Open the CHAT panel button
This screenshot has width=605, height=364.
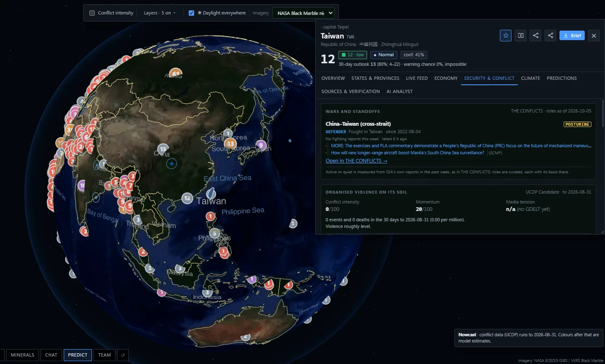[51, 355]
